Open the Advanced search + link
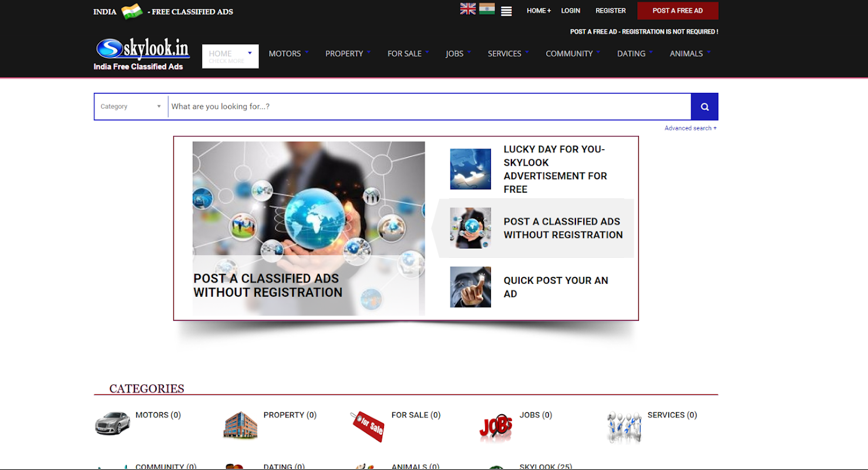The image size is (868, 470). point(691,128)
